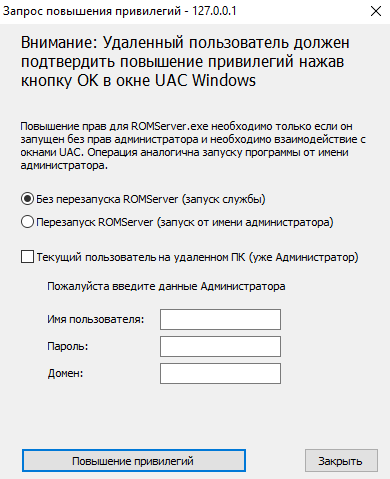The height and width of the screenshot is (479, 390).
Task: Click the '(запуск службы)' radio label text
Action: coord(223,199)
